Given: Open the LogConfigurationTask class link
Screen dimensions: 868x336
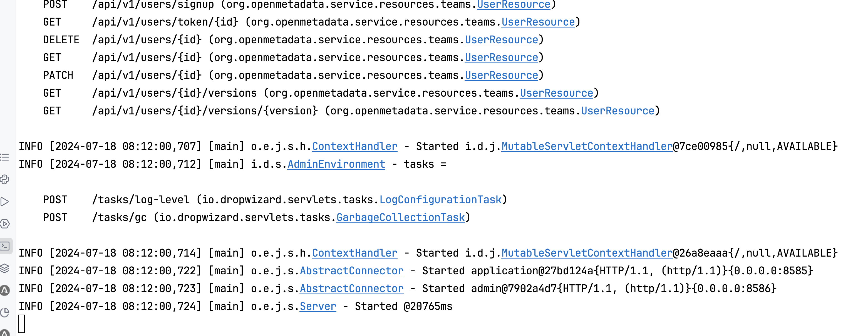Looking at the screenshot, I should click(x=440, y=200).
